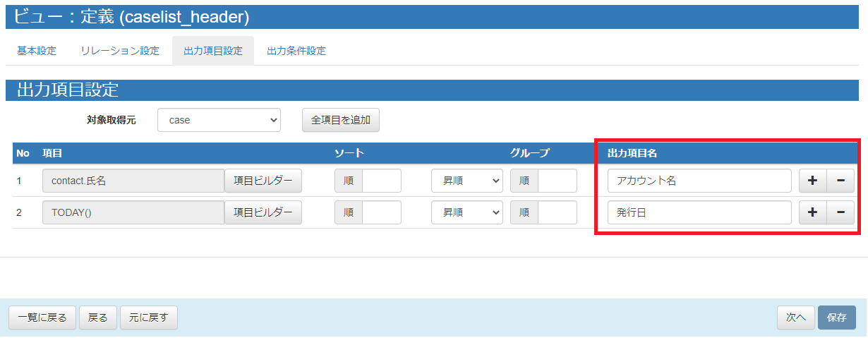The height and width of the screenshot is (338, 868).
Task: Click the 元に戻す button
Action: [149, 318]
